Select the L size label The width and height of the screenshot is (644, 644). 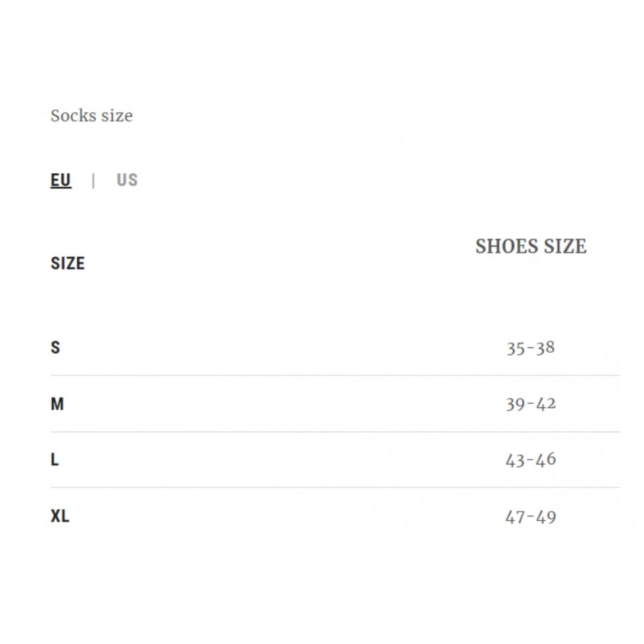tap(55, 460)
